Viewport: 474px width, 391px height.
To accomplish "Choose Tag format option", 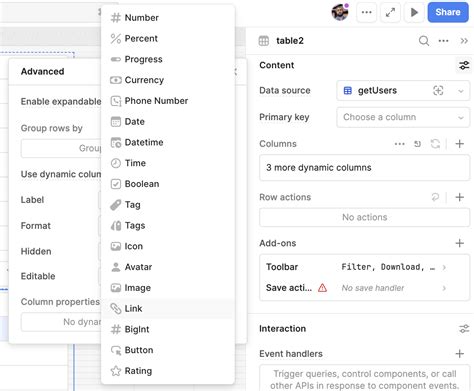I will (x=168, y=205).
